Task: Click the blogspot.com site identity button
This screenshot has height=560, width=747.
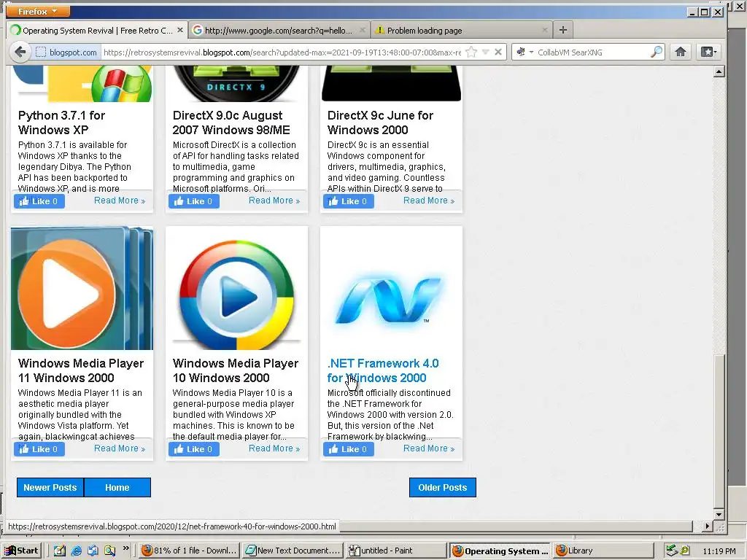Action: (x=66, y=52)
